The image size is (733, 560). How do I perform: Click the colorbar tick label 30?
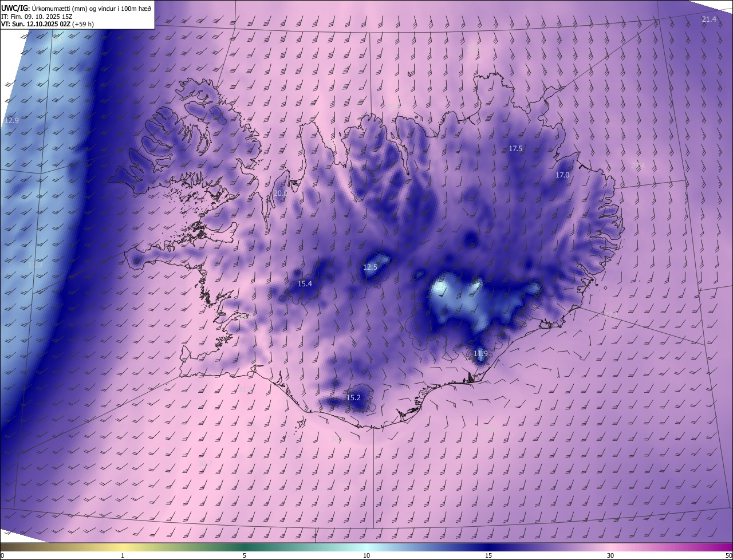[x=610, y=556]
